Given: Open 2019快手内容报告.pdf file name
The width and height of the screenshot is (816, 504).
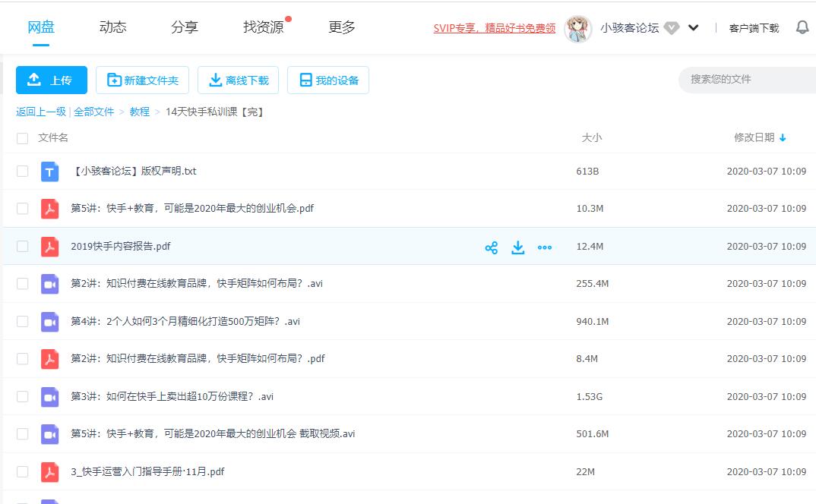Looking at the screenshot, I should pos(121,247).
